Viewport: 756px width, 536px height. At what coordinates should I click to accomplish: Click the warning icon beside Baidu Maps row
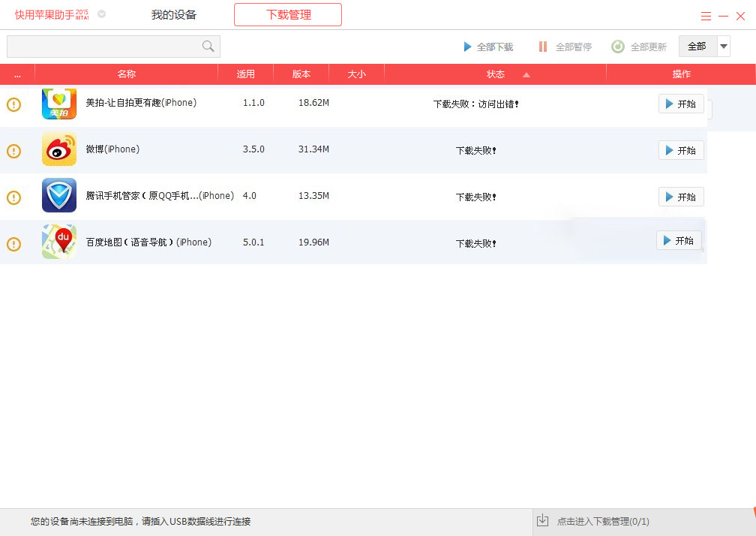tap(13, 244)
